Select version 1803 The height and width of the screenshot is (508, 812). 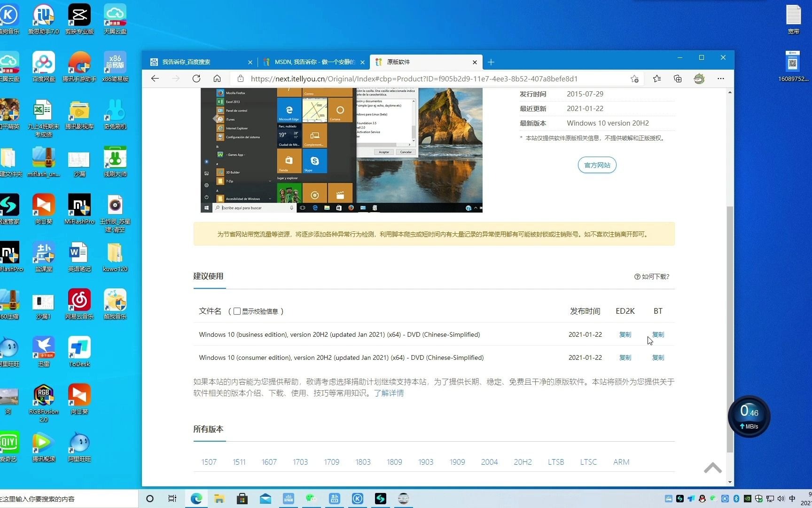click(x=363, y=462)
